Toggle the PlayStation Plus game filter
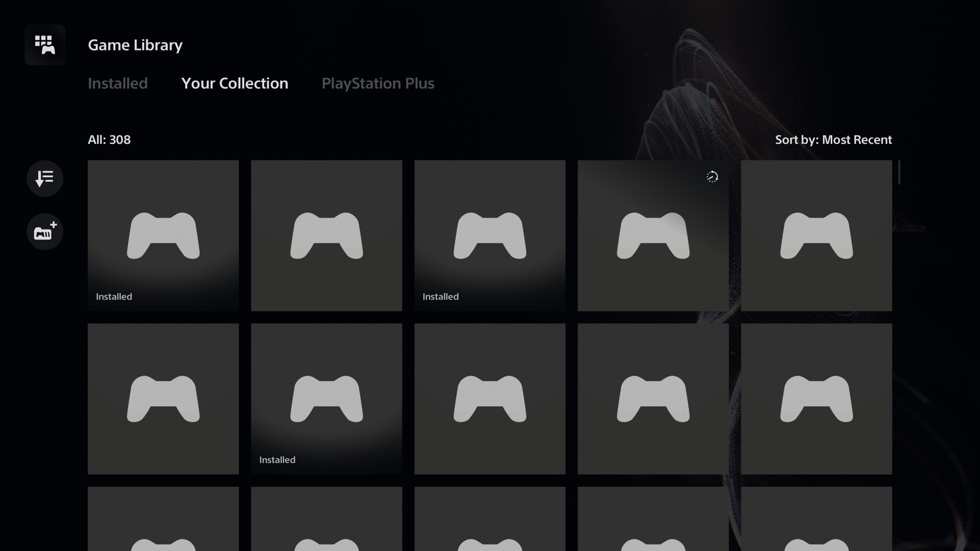Image resolution: width=980 pixels, height=551 pixels. tap(377, 83)
